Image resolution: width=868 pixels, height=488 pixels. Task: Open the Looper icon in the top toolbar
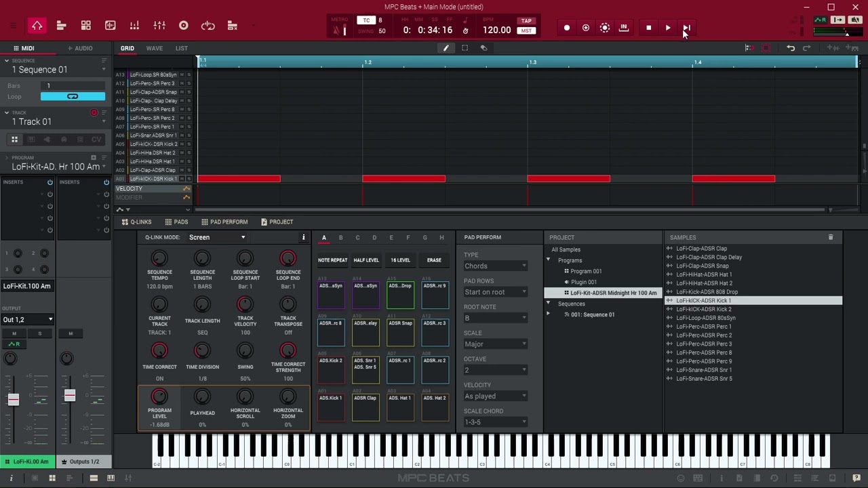click(x=208, y=26)
